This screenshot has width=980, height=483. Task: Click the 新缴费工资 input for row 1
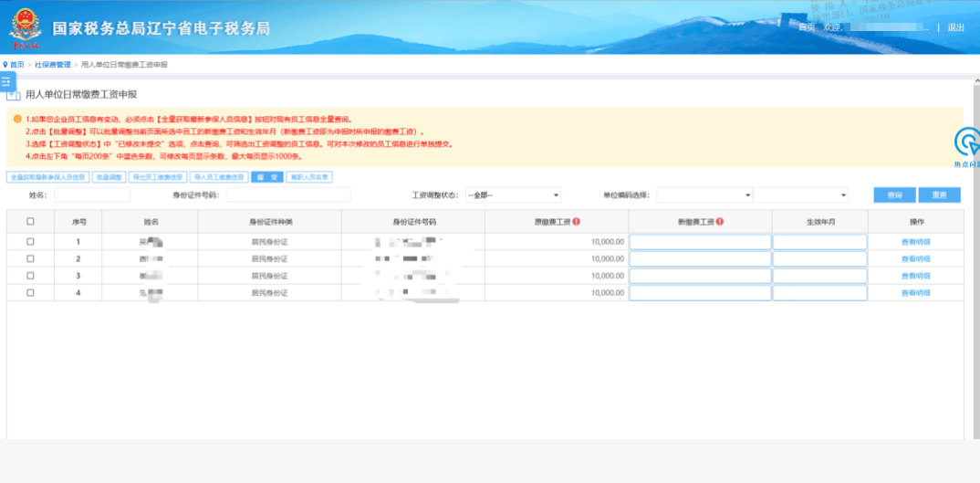coord(700,242)
